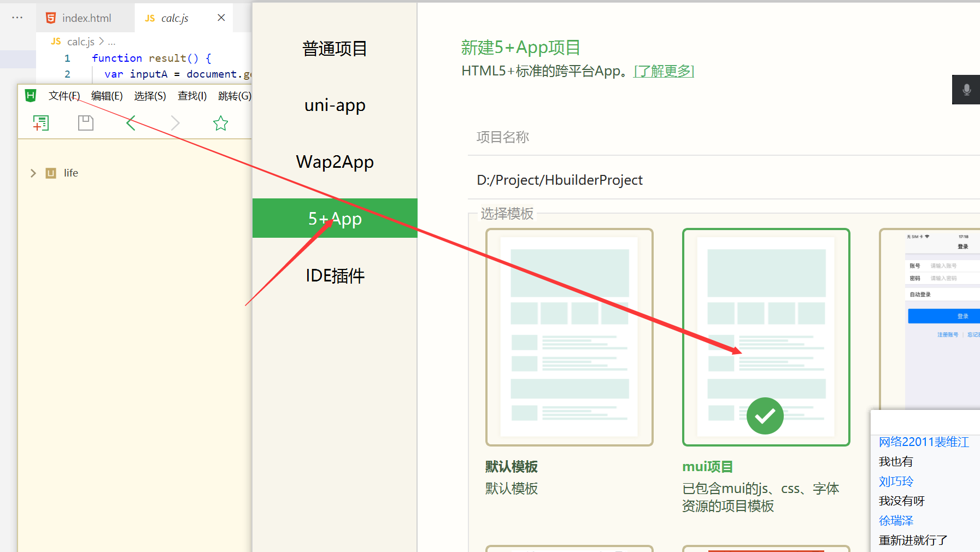The width and height of the screenshot is (980, 552).
Task: Click the HBuilderX logo icon
Action: pos(31,96)
